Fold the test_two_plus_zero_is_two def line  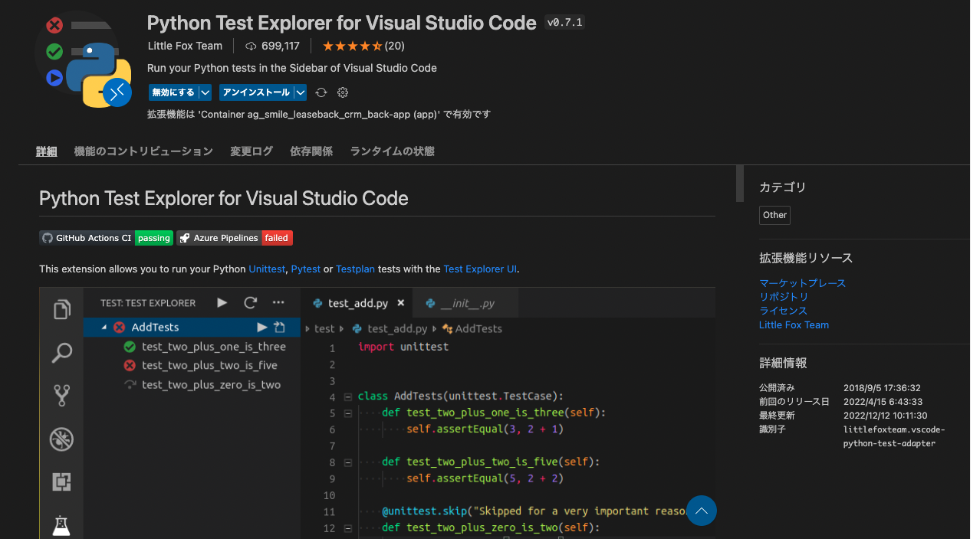click(x=348, y=528)
